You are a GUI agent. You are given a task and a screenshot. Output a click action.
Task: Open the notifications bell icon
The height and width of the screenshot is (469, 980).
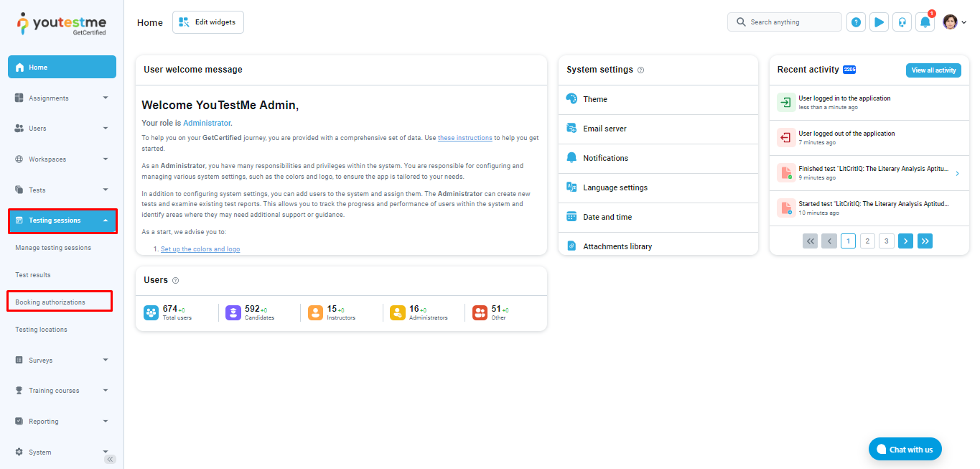[x=925, y=22]
